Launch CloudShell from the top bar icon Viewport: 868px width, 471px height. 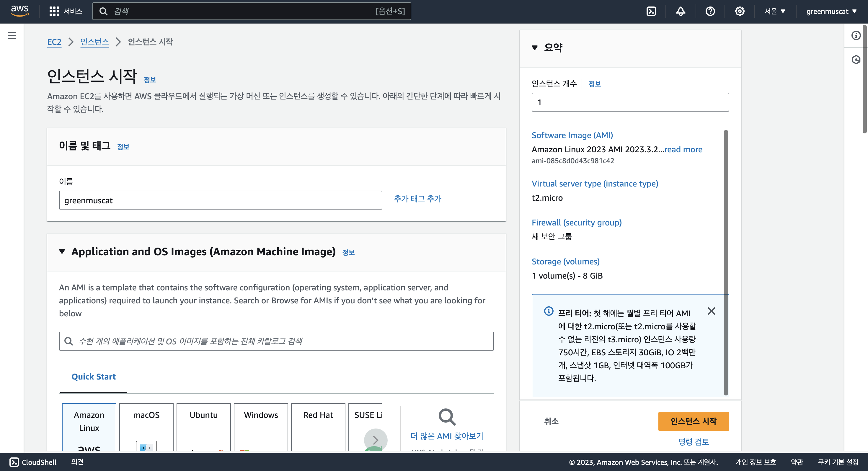click(651, 12)
